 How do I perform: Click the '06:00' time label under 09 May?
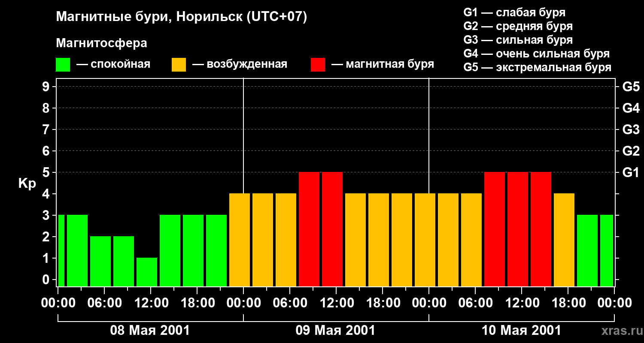(x=290, y=303)
